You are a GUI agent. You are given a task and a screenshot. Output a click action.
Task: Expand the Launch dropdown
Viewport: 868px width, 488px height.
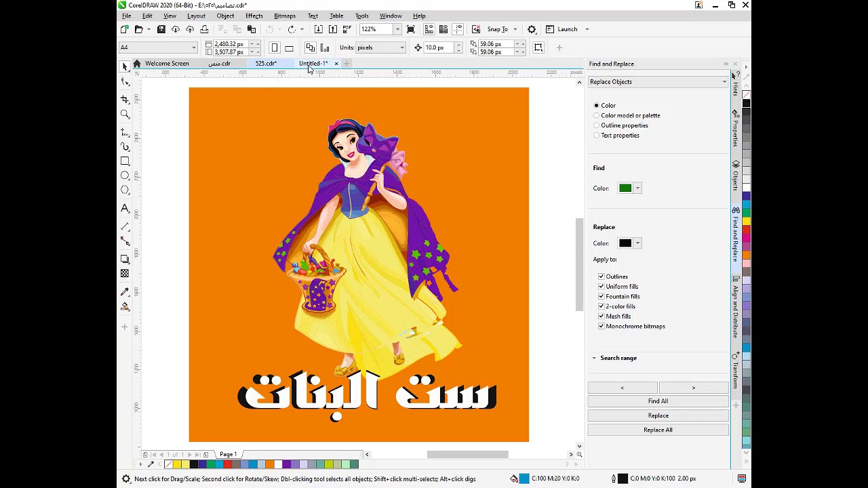point(587,29)
